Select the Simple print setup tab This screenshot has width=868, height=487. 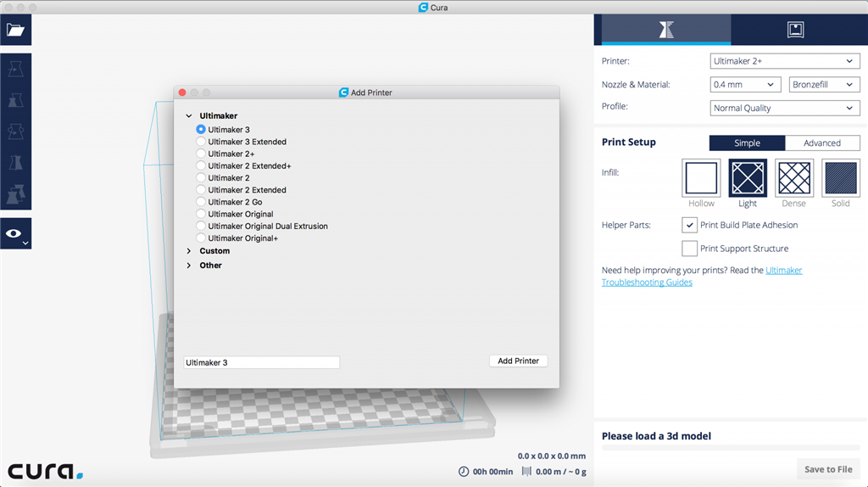click(x=747, y=143)
